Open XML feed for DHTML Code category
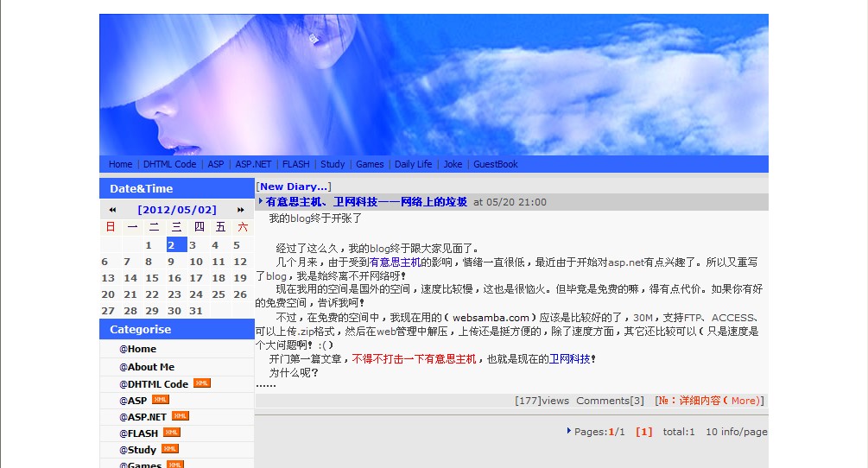Viewport: 868px width, 468px height. tap(201, 383)
